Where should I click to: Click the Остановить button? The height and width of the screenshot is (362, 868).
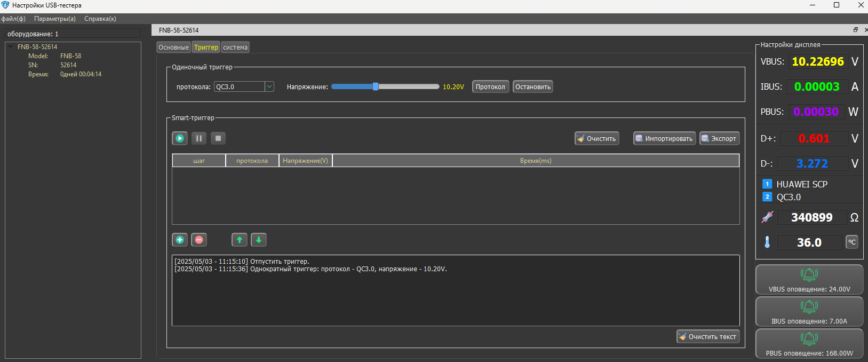533,87
